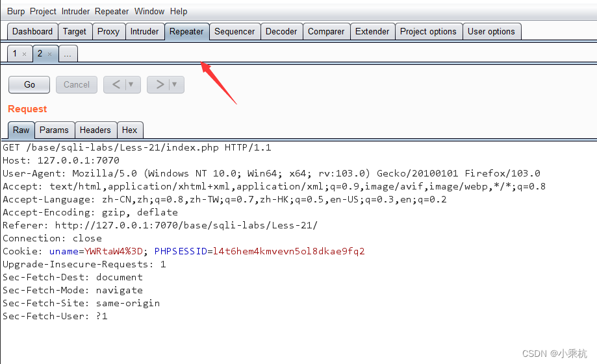Click the PHPSESSID cookie value
Image resolution: width=597 pixels, height=364 pixels.
pos(288,251)
